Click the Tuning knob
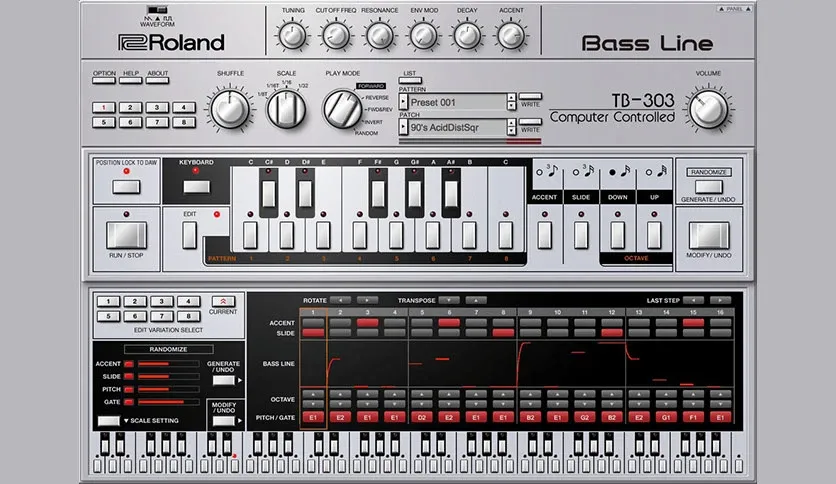Image resolution: width=836 pixels, height=484 pixels. click(x=293, y=36)
